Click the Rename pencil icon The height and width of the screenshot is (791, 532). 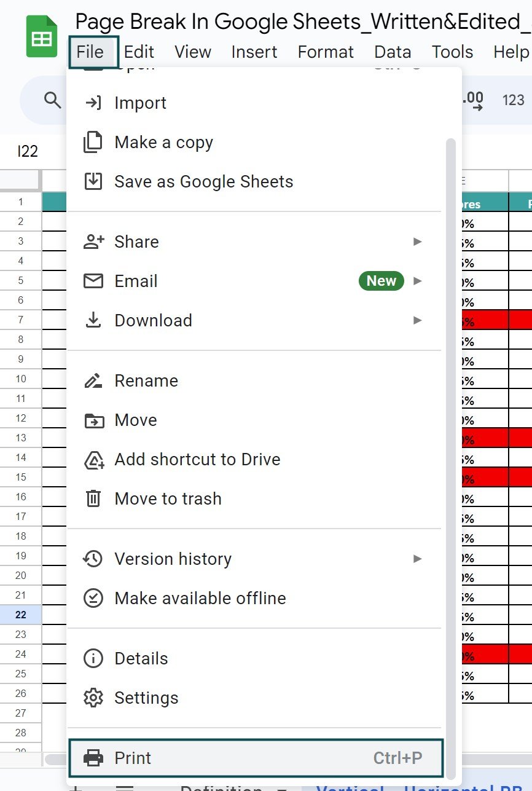click(x=93, y=380)
